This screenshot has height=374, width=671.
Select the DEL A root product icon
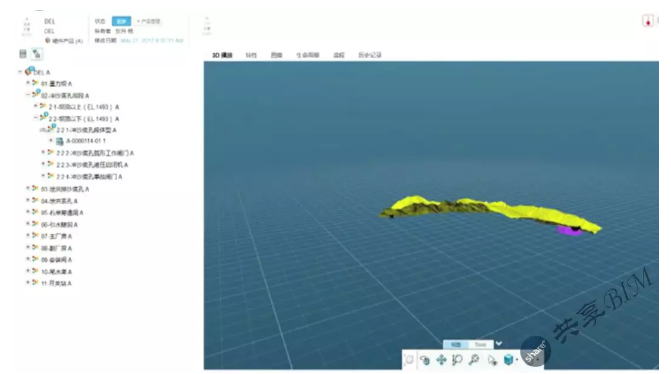(29, 71)
